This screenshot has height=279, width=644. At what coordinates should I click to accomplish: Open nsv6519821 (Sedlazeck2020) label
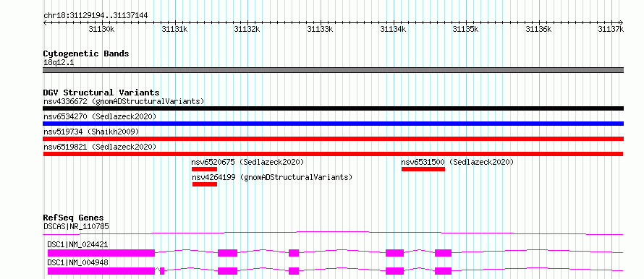(x=100, y=147)
